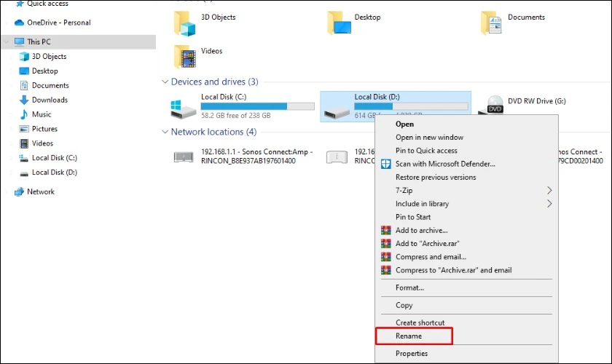Open the Desktop folder icon in main pane
The image size is (612, 364).
tap(339, 23)
